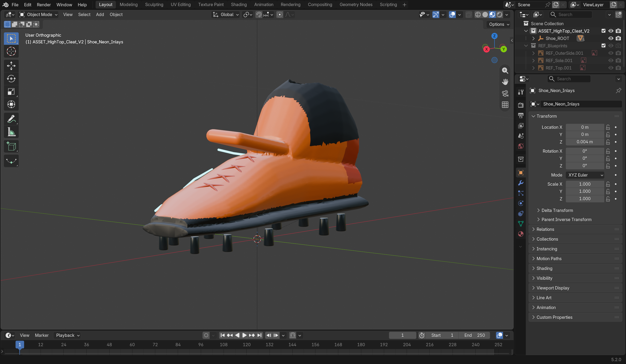Viewport: 626px width, 364px height.
Task: Switch perspective/orthographic with the grid gizmo
Action: [505, 105]
